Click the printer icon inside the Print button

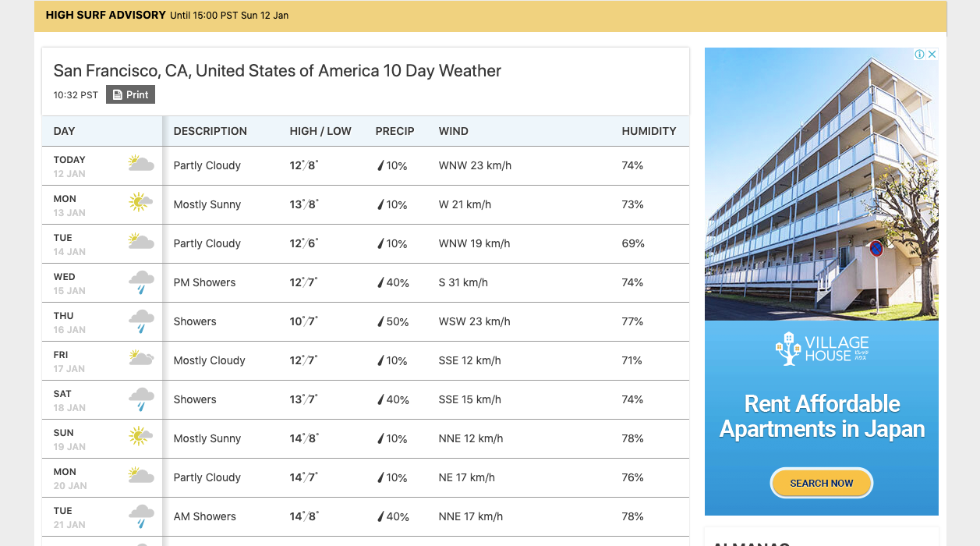click(x=118, y=94)
